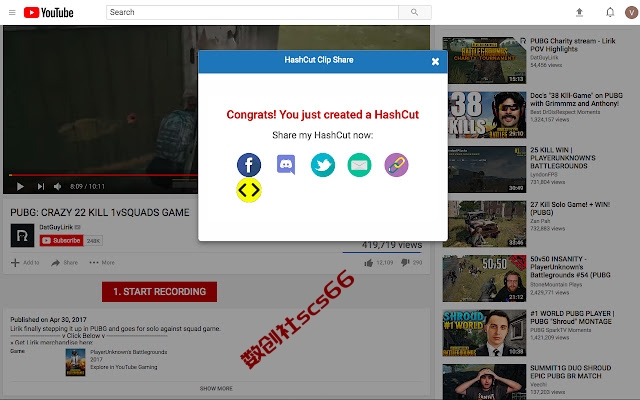Open DatGuyLirik channel name link

(x=56, y=227)
